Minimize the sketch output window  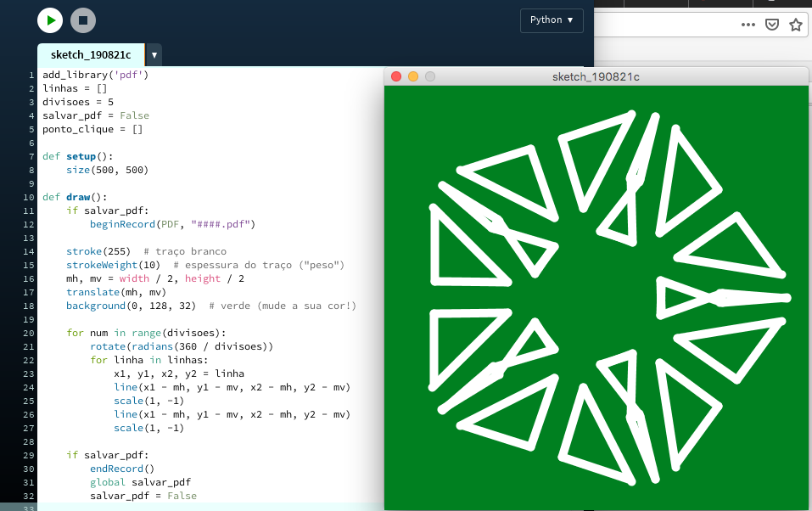[x=413, y=76]
